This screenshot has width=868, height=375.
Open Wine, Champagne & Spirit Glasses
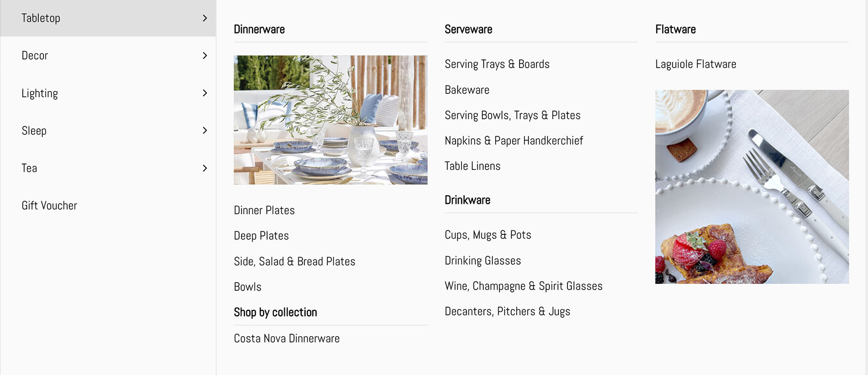(524, 286)
